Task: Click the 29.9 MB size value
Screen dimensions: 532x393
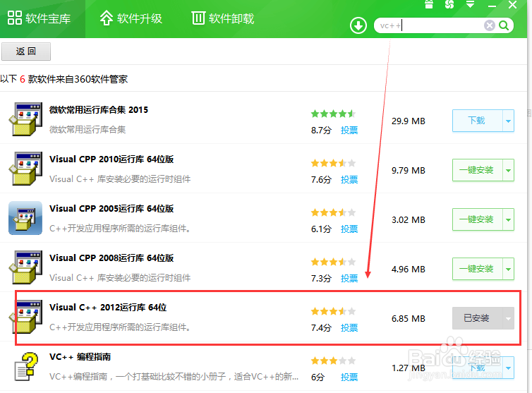Action: pos(408,121)
